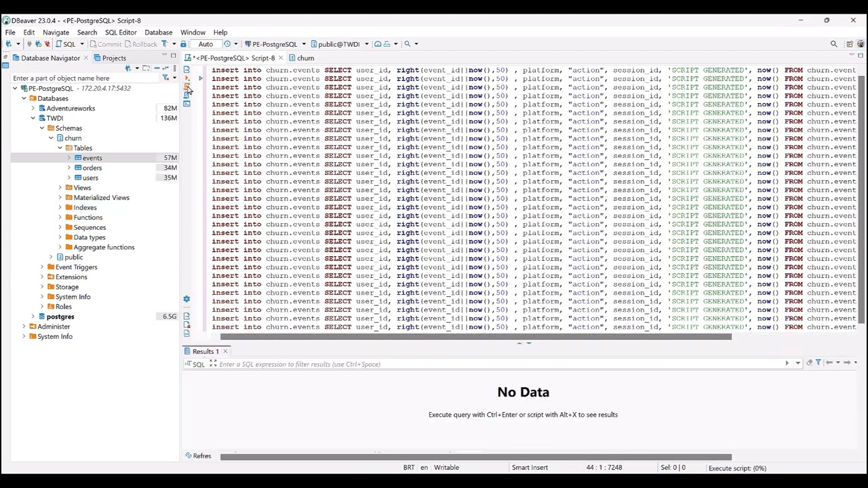Viewport: 868px width, 488px height.
Task: Expand the postgres database
Action: click(33, 317)
